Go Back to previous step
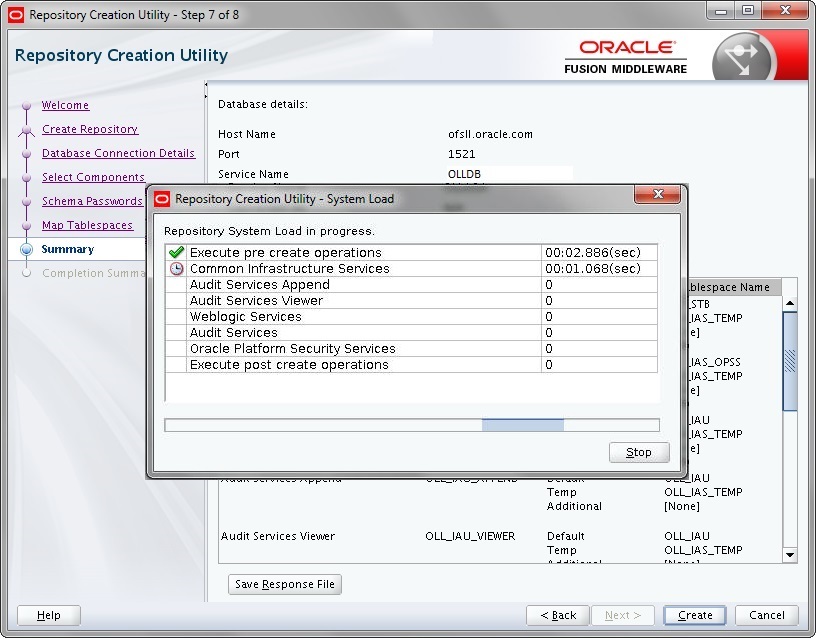Screen dimensions: 817x639 click(558, 616)
